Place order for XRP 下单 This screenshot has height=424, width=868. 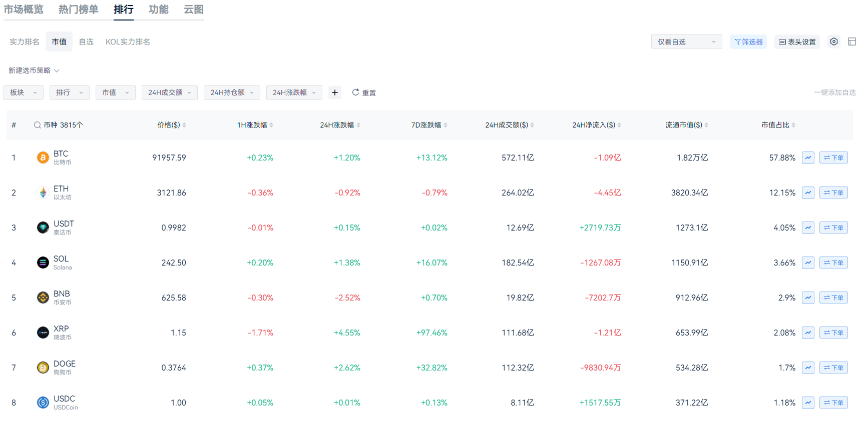(x=833, y=332)
